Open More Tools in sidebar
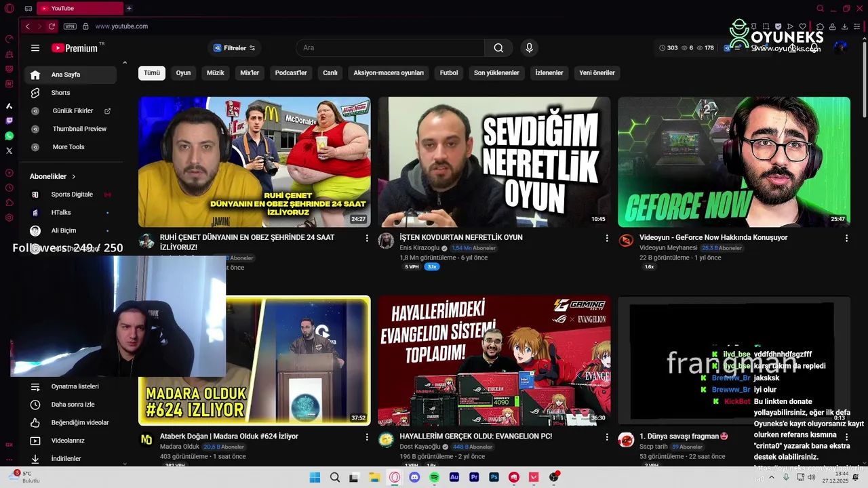This screenshot has width=868, height=488. (71, 147)
